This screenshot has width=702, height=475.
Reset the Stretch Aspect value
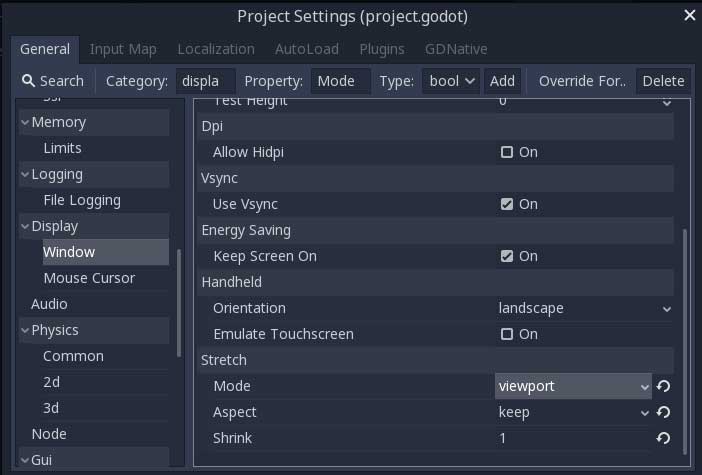(x=663, y=412)
